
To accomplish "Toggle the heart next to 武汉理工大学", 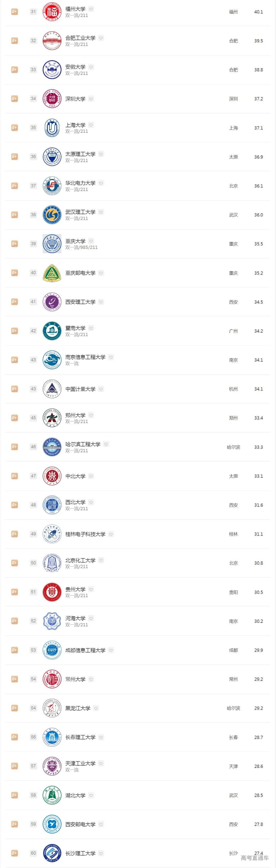I will click(101, 212).
